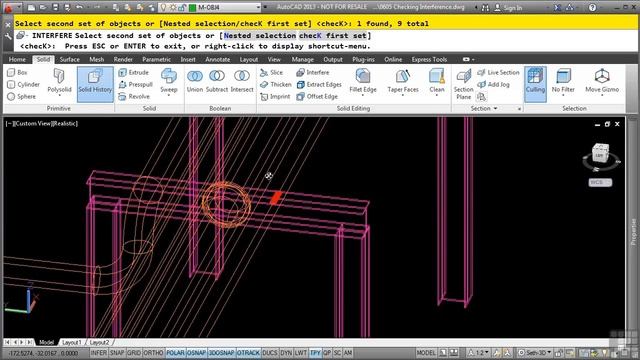Choose the Revolve tool
Screen dimensions: 640x360
point(134,96)
